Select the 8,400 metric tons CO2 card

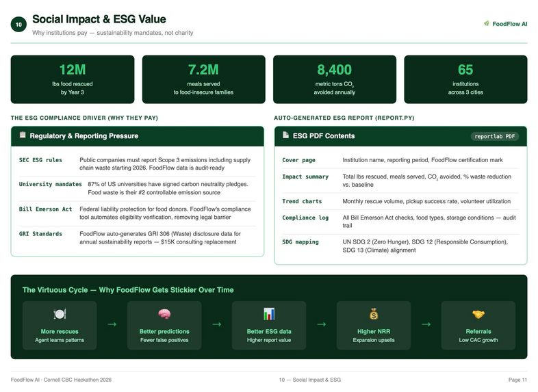click(335, 79)
